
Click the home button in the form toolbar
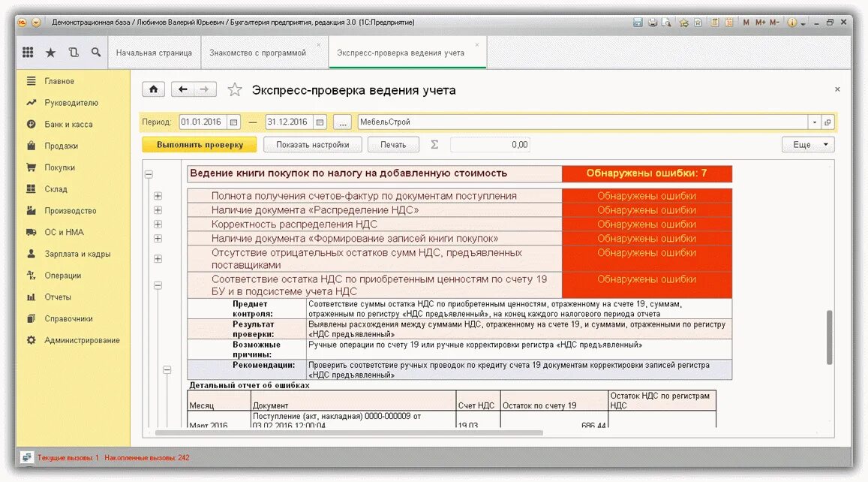153,89
